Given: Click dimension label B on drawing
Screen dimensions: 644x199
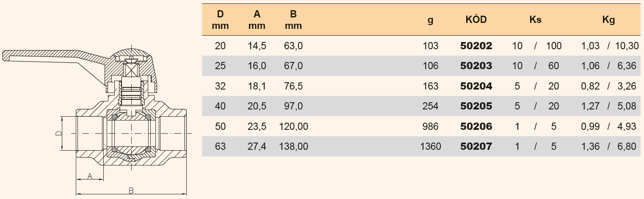Looking at the screenshot, I should 131,191.
